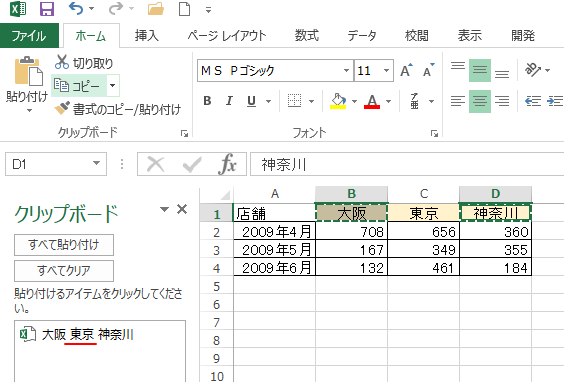The width and height of the screenshot is (564, 382).
Task: Select cell C1 containing 東京
Action: pos(423,213)
